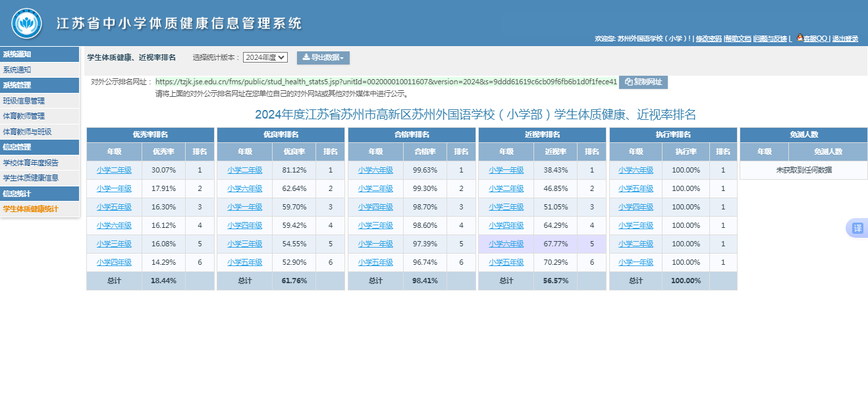Click the download icon on 导出数据 button

tap(306, 57)
